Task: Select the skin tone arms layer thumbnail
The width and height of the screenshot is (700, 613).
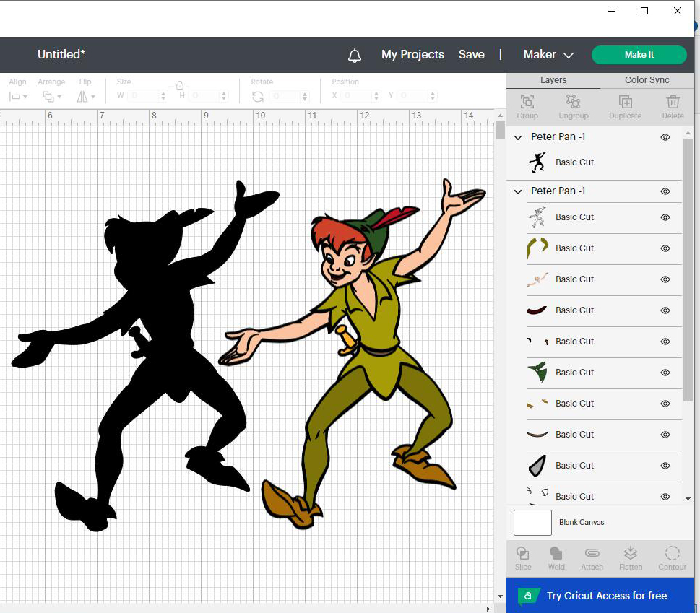Action: tap(537, 279)
